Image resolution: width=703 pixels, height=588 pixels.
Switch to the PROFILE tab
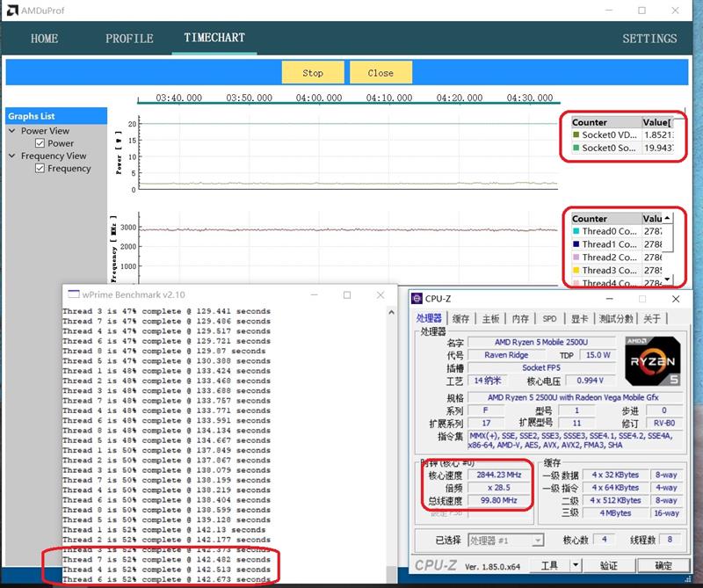(129, 39)
